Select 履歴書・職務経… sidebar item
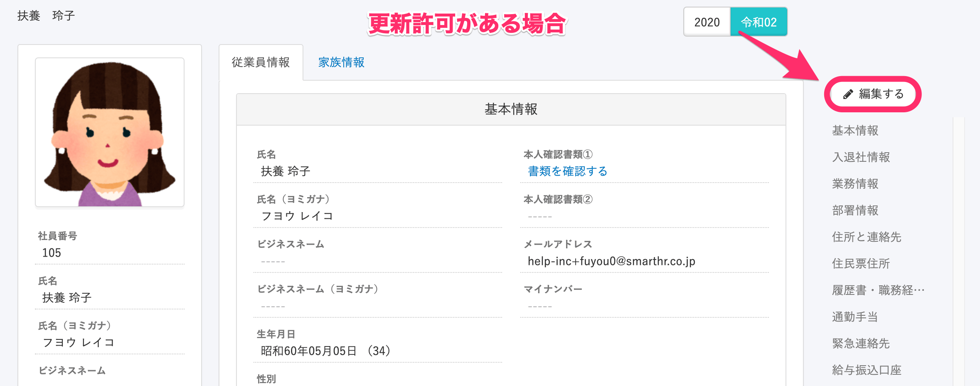The height and width of the screenshot is (386, 980). click(878, 290)
